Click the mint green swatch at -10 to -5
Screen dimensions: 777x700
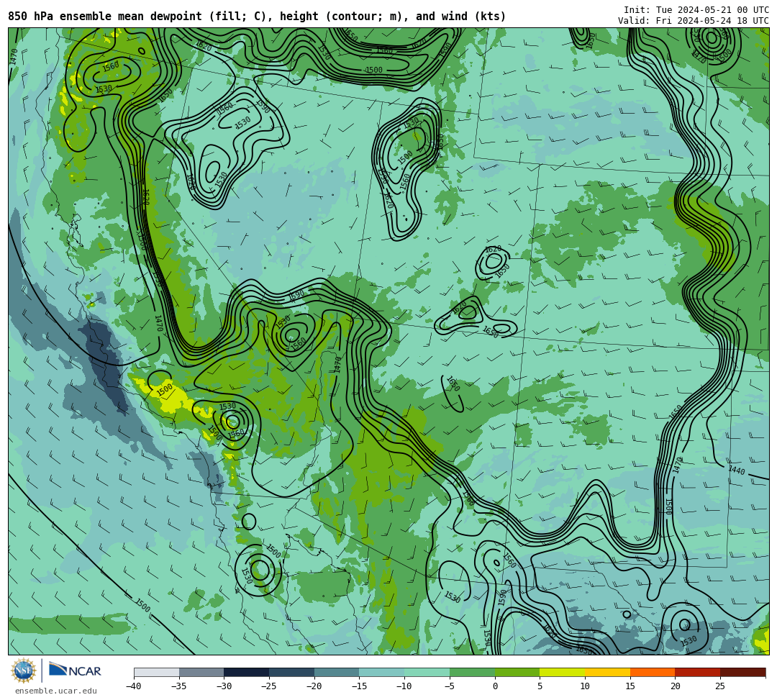click(x=427, y=672)
